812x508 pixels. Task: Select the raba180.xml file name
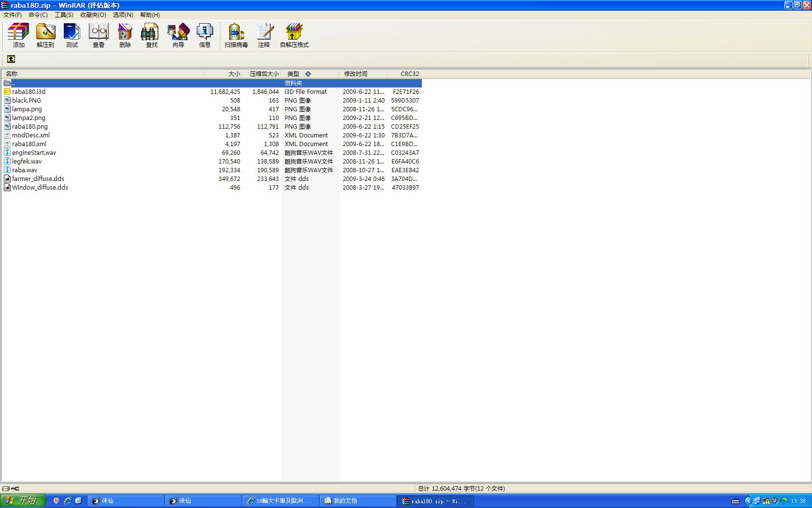(x=29, y=144)
